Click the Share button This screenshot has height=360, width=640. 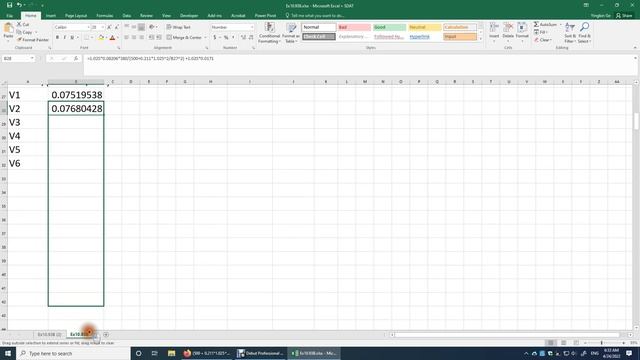pos(624,16)
